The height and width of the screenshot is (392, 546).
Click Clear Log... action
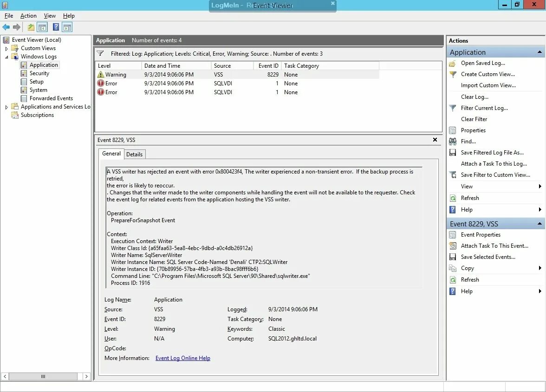click(x=474, y=96)
